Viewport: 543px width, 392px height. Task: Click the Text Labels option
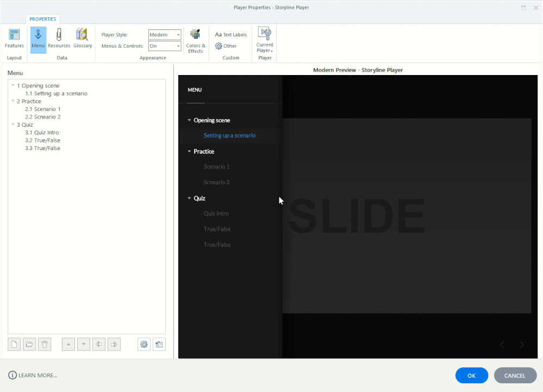[x=230, y=35]
